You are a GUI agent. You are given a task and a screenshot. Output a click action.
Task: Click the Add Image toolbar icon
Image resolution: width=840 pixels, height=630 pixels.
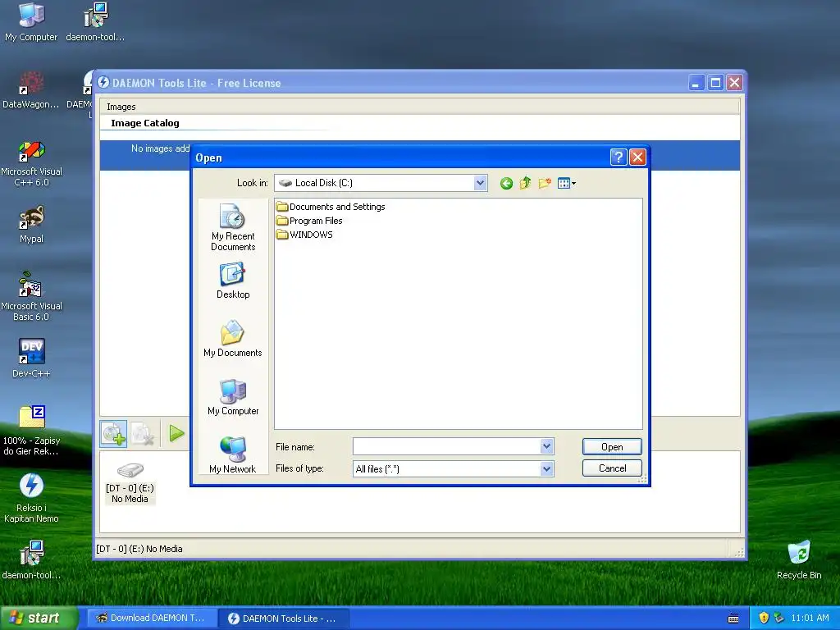pos(113,433)
